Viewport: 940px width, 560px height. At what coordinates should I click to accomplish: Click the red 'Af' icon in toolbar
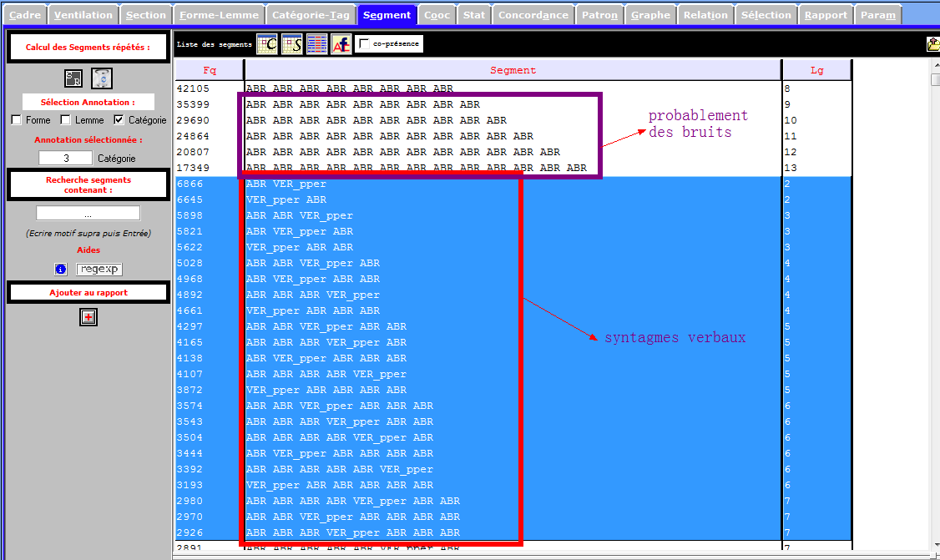pos(341,44)
